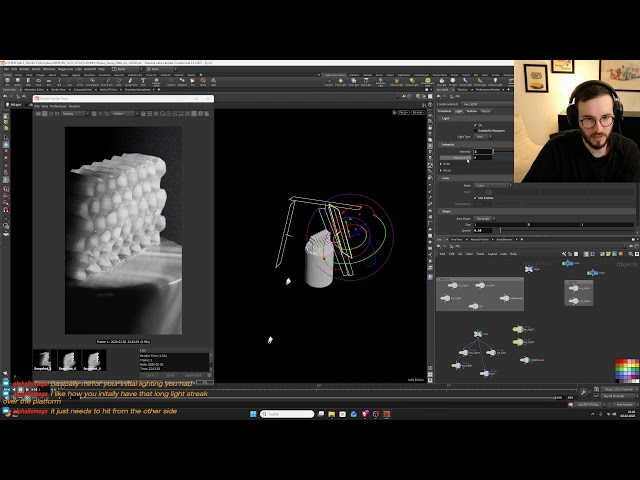Click wrench icon in network editor toolbar

pos(564,254)
